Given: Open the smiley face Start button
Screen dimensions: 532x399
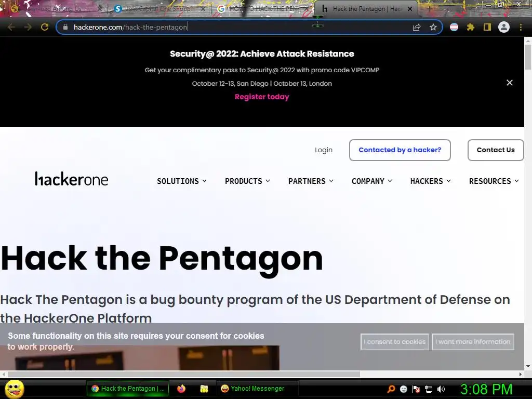Looking at the screenshot, I should click(x=14, y=389).
